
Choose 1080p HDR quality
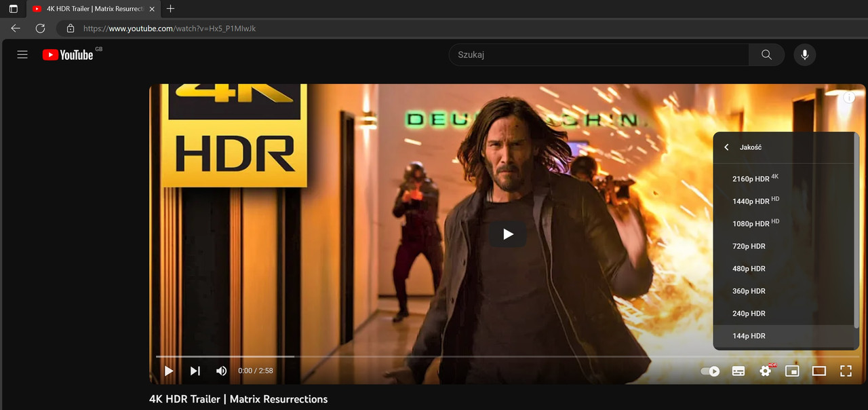pos(783,223)
